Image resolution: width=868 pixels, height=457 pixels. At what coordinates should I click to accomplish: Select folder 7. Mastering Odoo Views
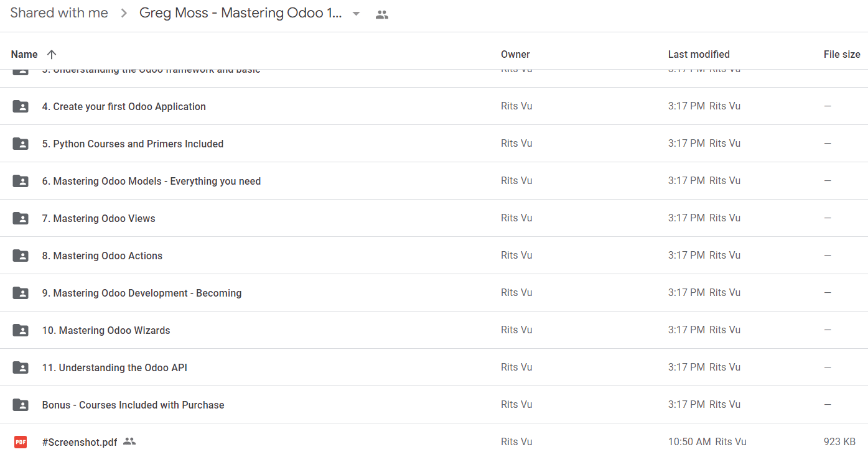click(98, 218)
